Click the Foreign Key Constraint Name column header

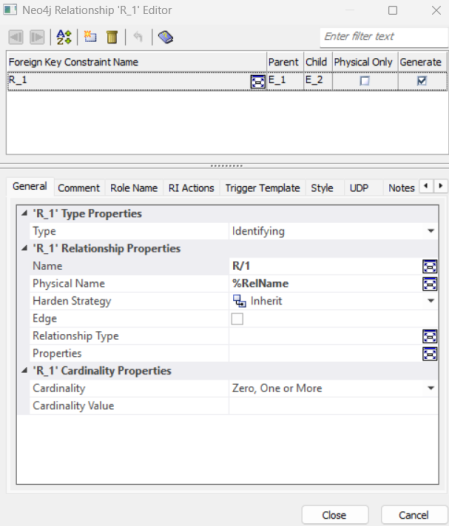137,62
